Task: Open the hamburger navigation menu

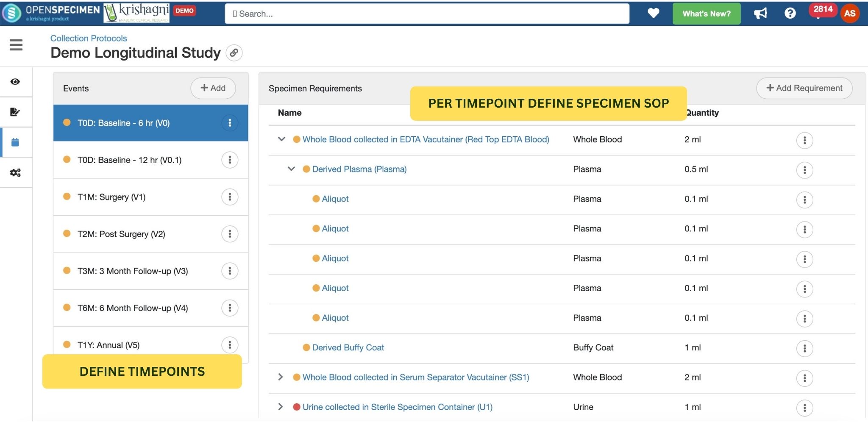Action: pyautogui.click(x=16, y=45)
